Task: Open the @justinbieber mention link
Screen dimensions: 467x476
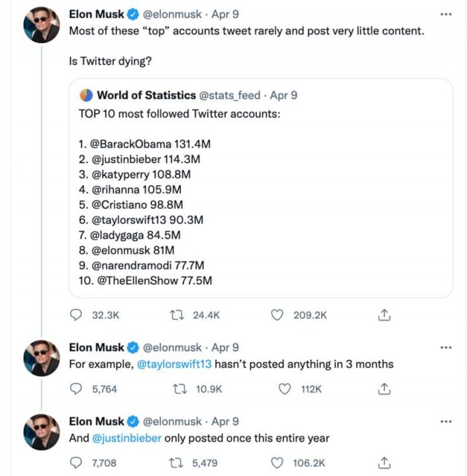Action: [x=126, y=438]
